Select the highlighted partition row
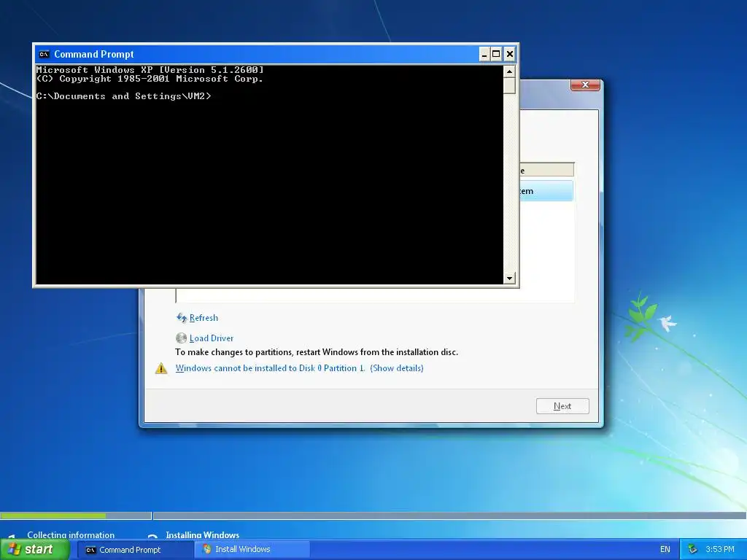Screen dimensions: 747x560 point(546,191)
